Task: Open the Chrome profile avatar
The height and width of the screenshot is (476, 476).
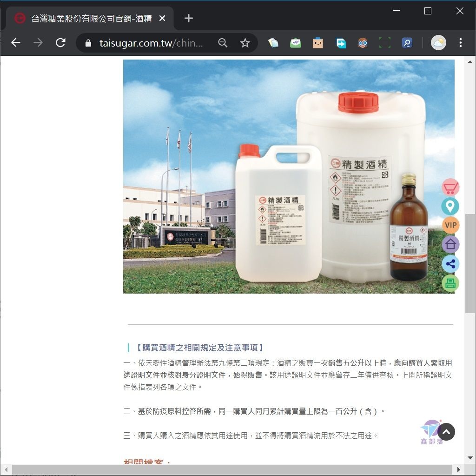Action: coord(438,43)
